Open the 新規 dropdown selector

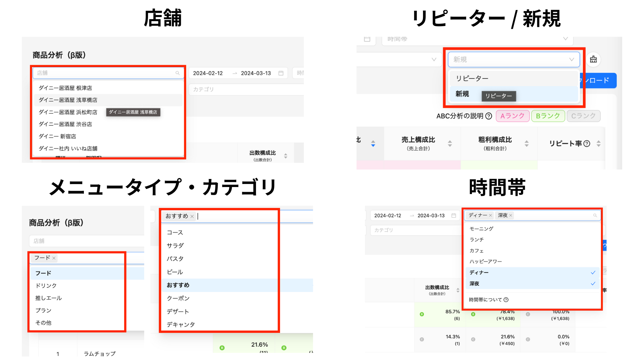point(513,59)
